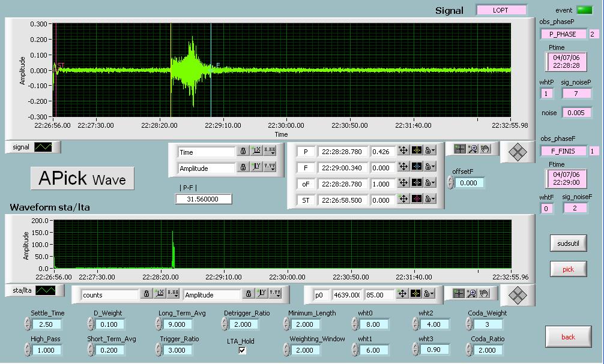
Task: Click the autoscale Y button for Signal Amplitude axis
Action: (256, 167)
